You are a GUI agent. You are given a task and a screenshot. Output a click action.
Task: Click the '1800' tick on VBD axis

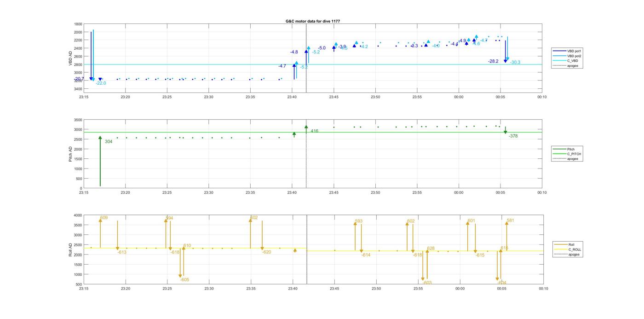tap(78, 24)
